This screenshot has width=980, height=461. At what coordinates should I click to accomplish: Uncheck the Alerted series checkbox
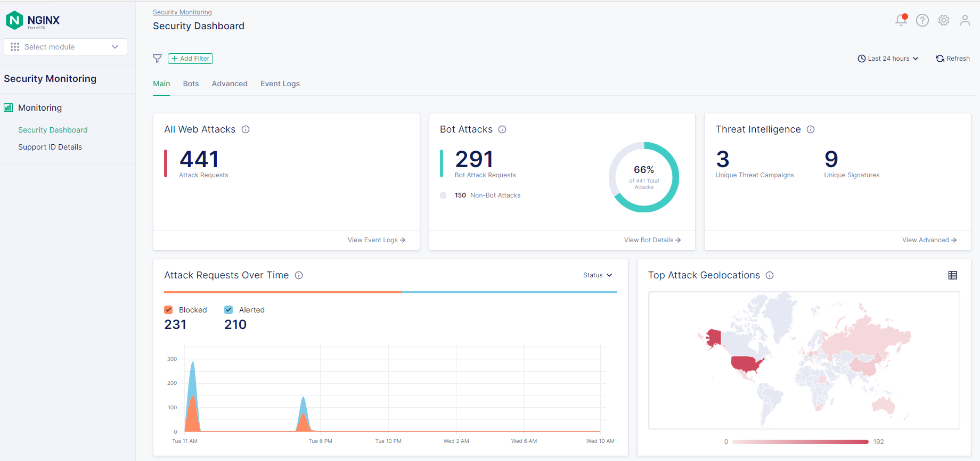228,310
